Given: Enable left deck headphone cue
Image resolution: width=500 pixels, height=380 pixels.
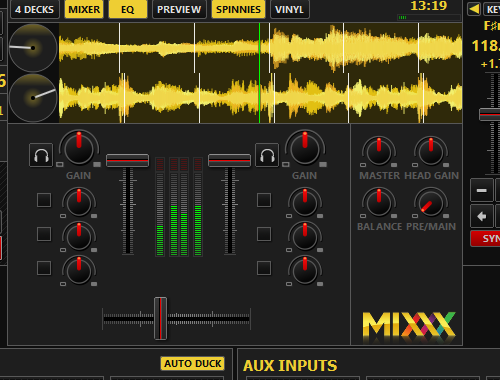Looking at the screenshot, I should coord(41,155).
